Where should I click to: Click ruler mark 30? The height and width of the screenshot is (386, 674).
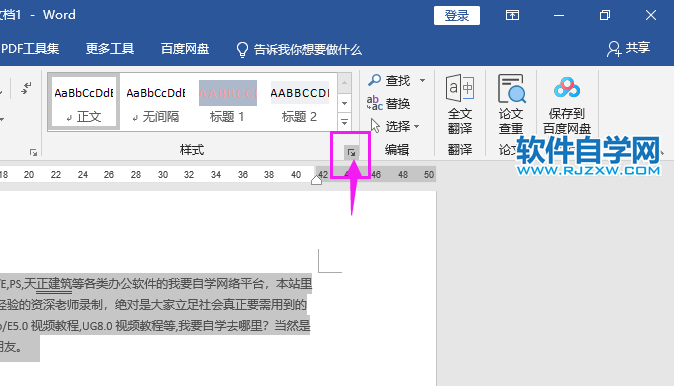[162, 175]
